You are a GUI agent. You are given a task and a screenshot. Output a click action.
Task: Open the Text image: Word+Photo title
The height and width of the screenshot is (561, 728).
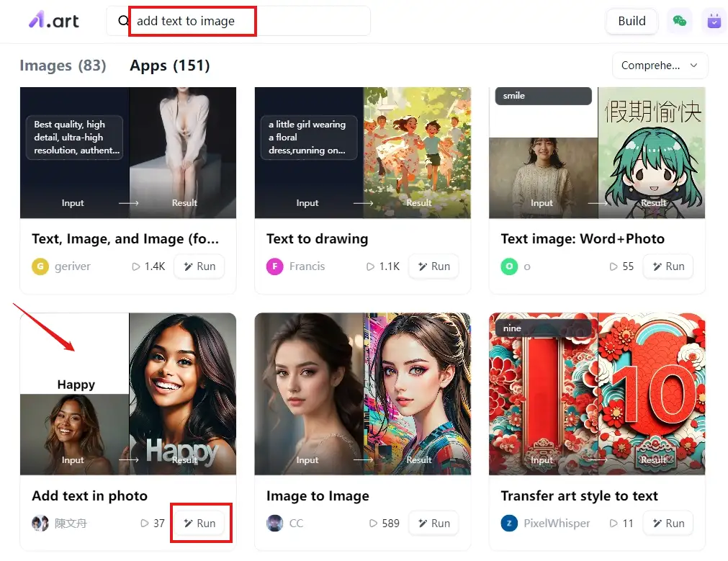(x=583, y=239)
